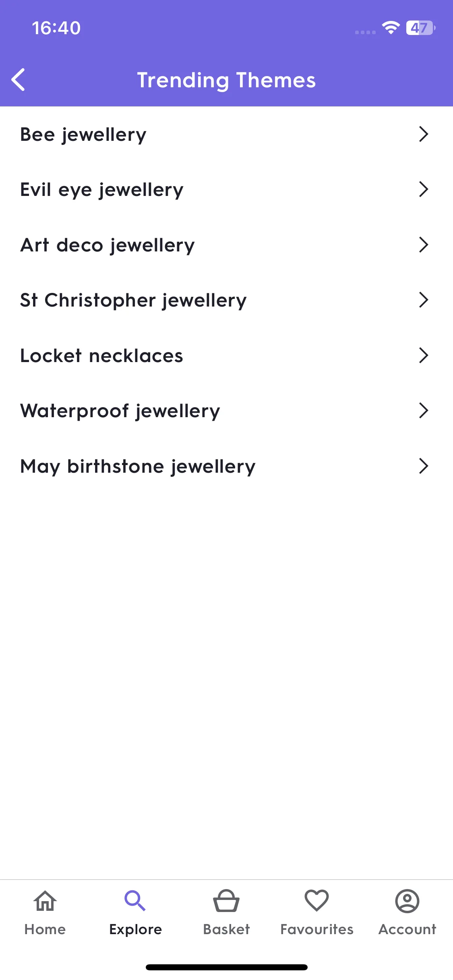Open May birthstone jewellery theme
Image resolution: width=453 pixels, height=980 pixels.
pos(226,466)
